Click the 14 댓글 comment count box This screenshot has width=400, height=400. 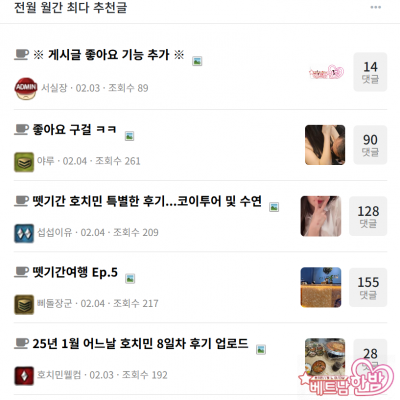pyautogui.click(x=370, y=72)
